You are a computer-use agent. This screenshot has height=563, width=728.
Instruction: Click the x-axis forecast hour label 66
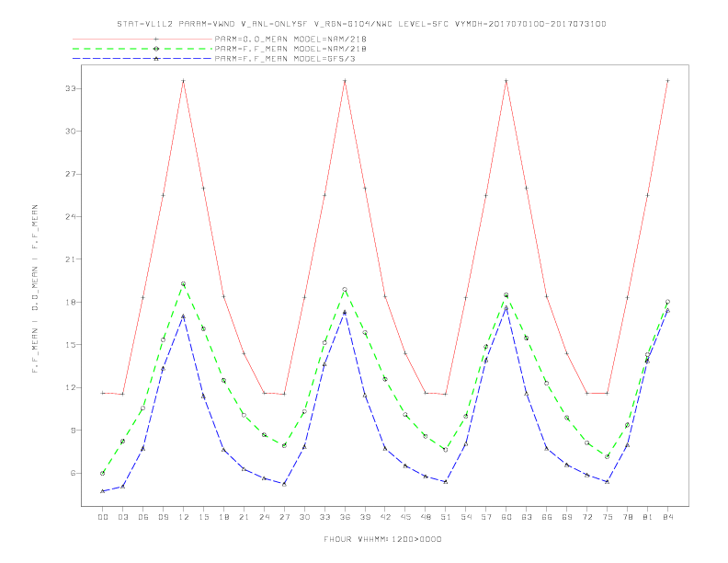point(547,517)
